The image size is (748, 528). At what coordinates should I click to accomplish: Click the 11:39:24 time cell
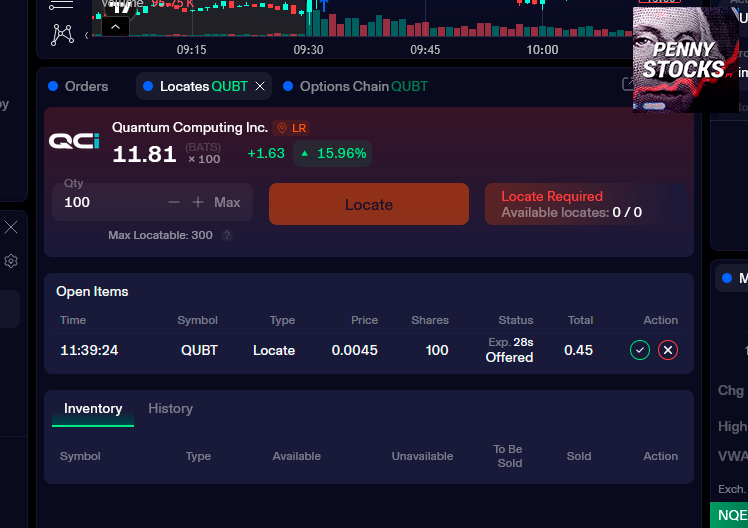[x=89, y=350]
